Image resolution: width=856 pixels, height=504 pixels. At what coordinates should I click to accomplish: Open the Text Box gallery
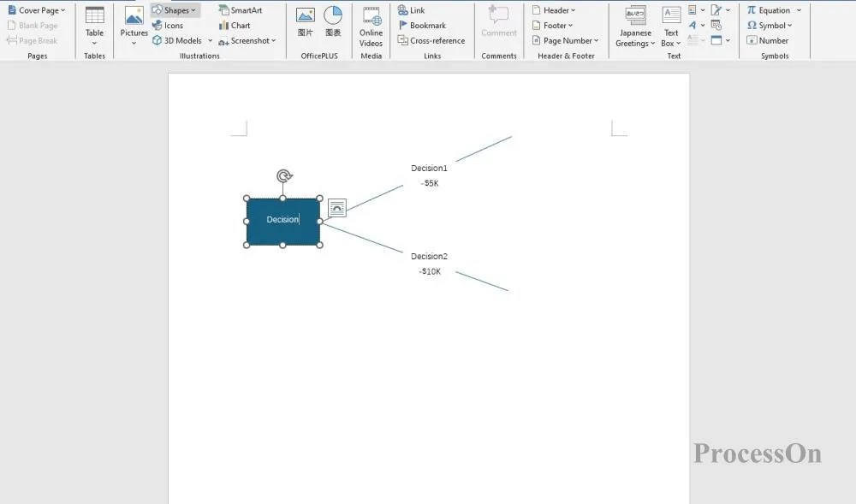click(x=671, y=27)
